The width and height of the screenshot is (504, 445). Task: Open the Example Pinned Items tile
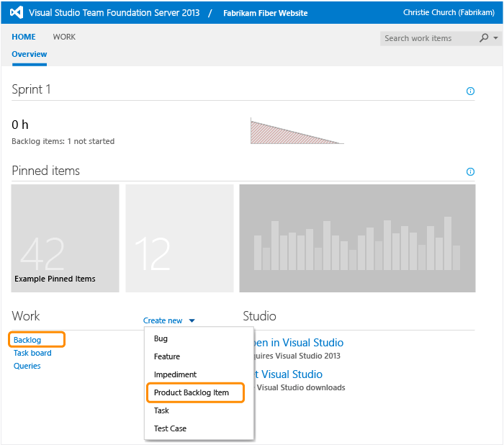[66, 238]
